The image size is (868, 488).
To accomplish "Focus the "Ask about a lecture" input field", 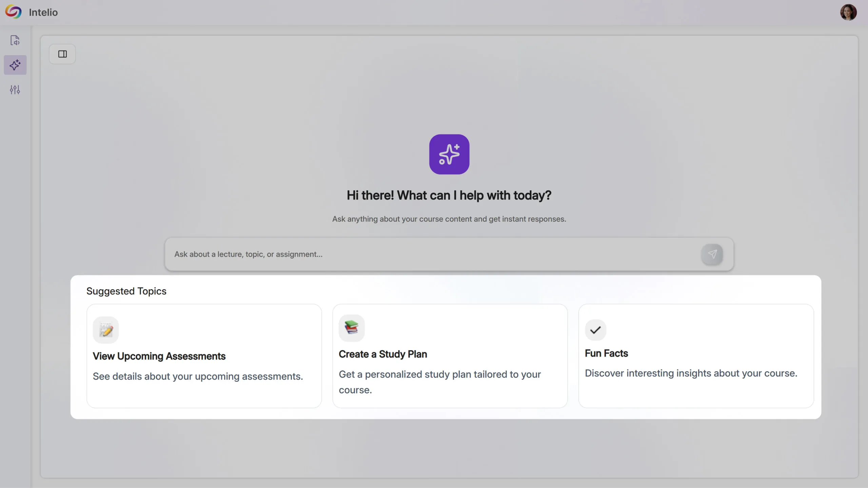I will pos(431,254).
